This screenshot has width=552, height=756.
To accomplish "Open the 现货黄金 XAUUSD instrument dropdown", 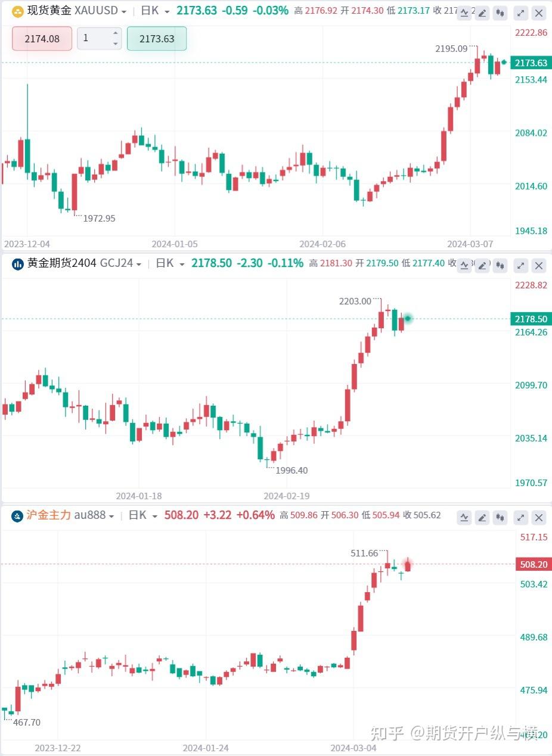I will coord(124,11).
